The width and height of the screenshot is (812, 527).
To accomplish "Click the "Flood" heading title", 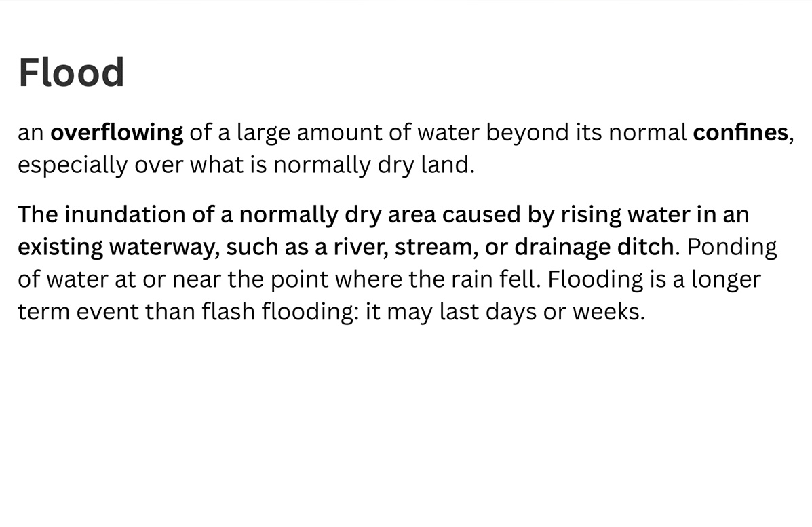I will (71, 73).
